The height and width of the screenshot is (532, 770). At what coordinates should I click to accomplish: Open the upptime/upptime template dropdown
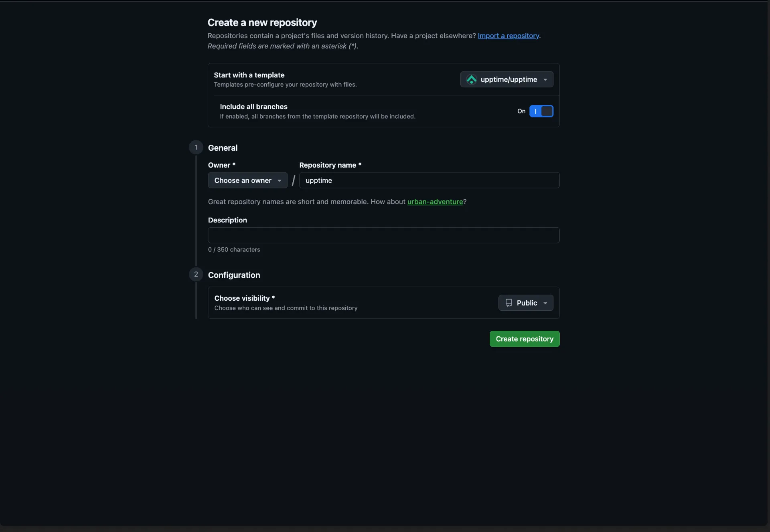(x=507, y=79)
